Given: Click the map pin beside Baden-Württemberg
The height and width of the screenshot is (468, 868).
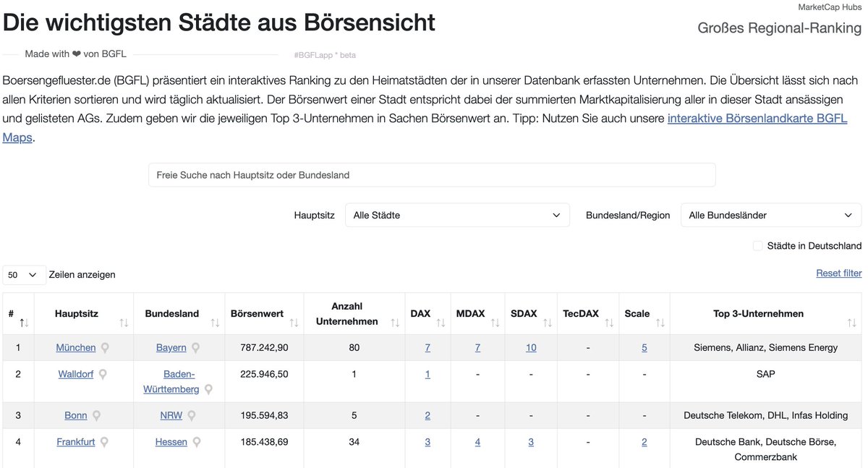Looking at the screenshot, I should pyautogui.click(x=208, y=389).
